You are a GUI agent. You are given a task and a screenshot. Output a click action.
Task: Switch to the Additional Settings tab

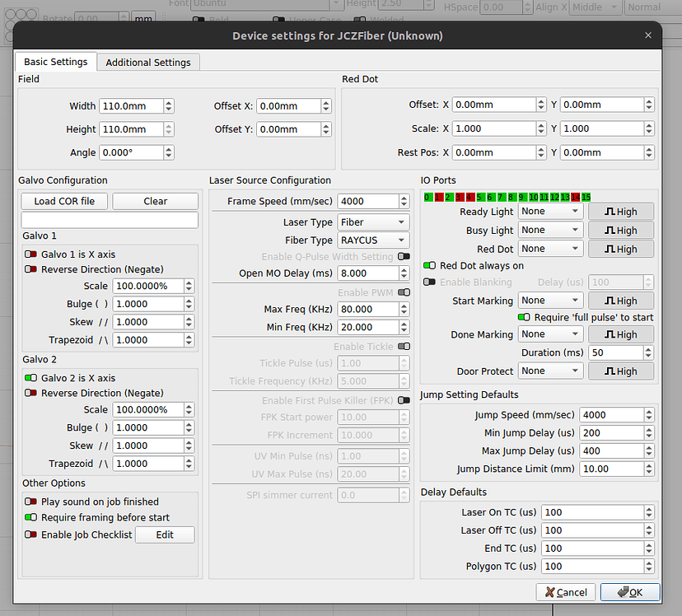point(148,62)
